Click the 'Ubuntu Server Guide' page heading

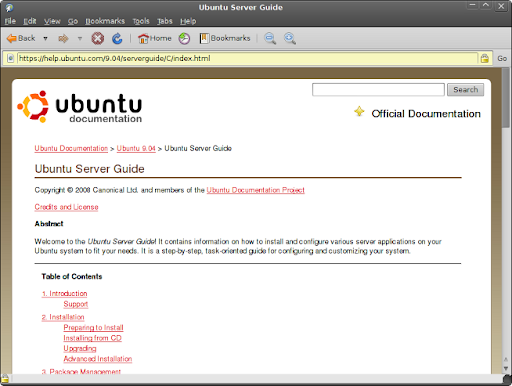coord(89,169)
